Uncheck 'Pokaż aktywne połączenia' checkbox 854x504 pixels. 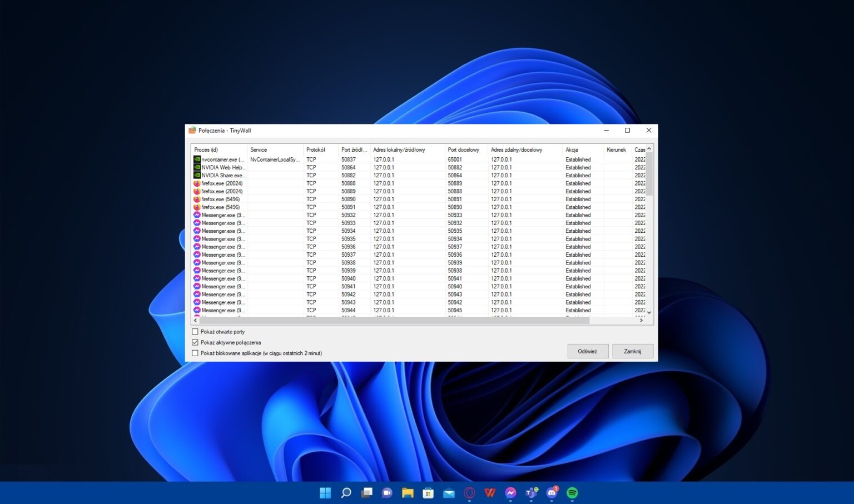pos(195,342)
